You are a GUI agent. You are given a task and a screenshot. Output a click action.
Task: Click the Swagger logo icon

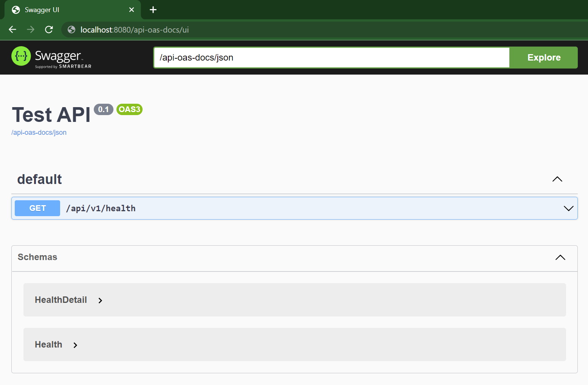tap(21, 56)
